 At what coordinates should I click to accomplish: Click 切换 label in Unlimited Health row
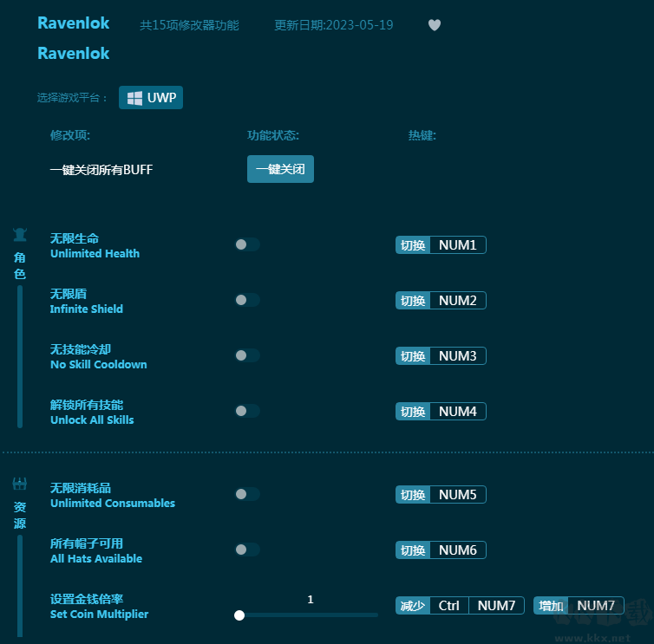(x=413, y=244)
